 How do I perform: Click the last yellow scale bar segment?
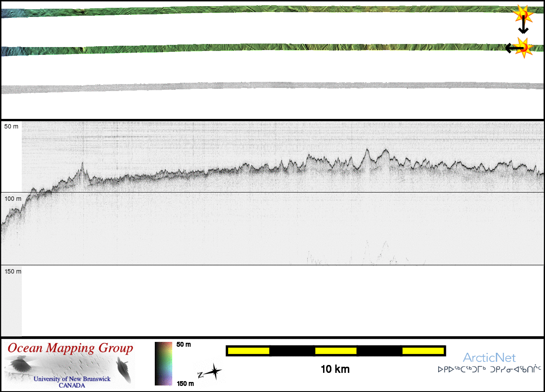[422, 351]
